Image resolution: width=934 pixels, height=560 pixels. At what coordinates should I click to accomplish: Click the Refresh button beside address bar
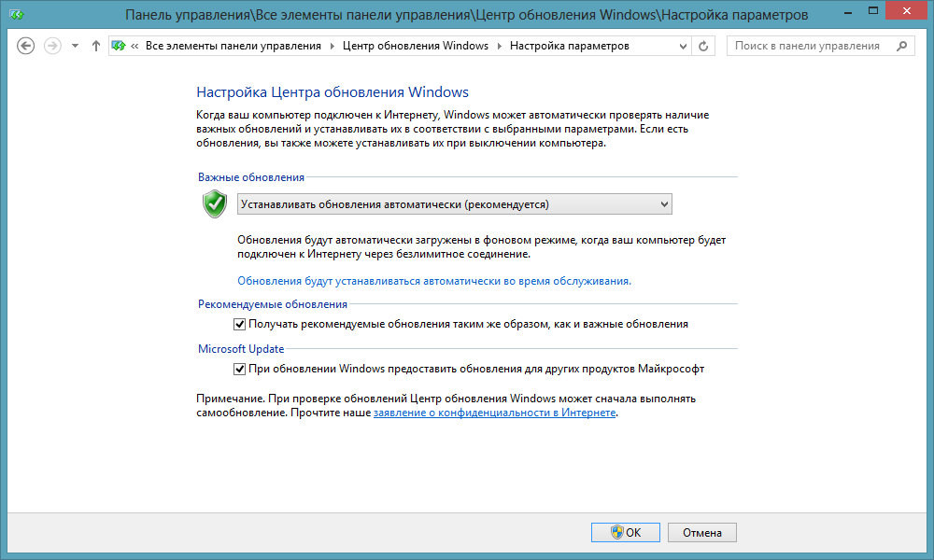coord(703,46)
